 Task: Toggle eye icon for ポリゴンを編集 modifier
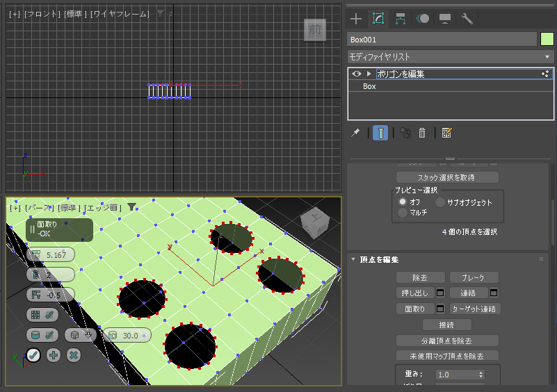pyautogui.click(x=356, y=74)
